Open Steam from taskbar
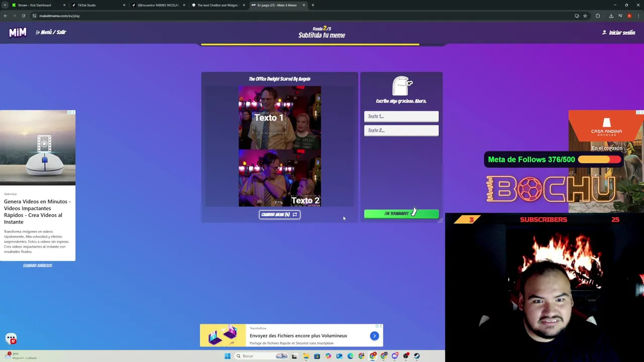The width and height of the screenshot is (644, 362). (x=417, y=356)
